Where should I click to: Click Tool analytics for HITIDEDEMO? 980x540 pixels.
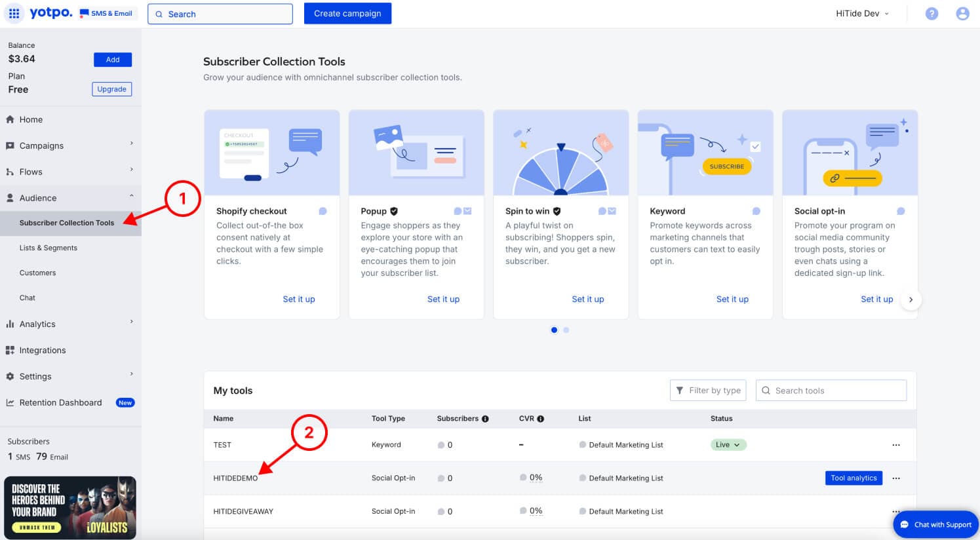click(x=853, y=478)
